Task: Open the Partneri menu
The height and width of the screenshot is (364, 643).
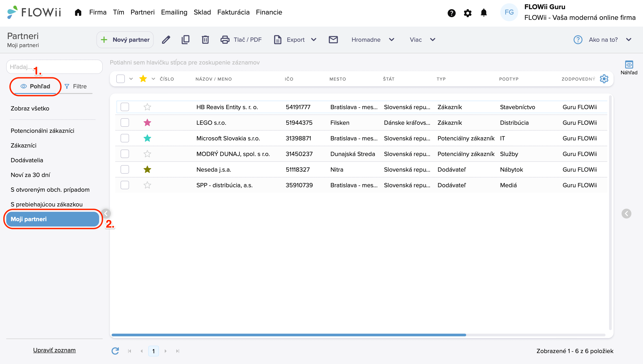Action: pyautogui.click(x=143, y=12)
